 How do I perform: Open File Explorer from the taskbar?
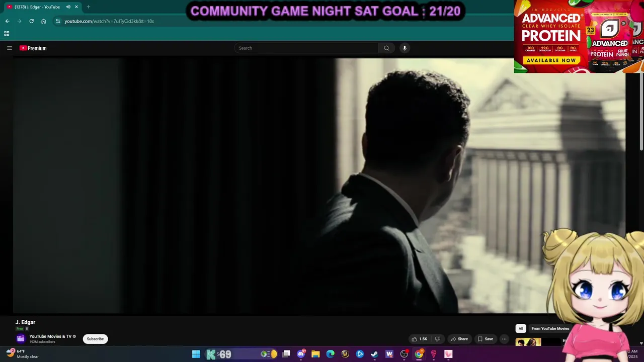[x=315, y=354]
